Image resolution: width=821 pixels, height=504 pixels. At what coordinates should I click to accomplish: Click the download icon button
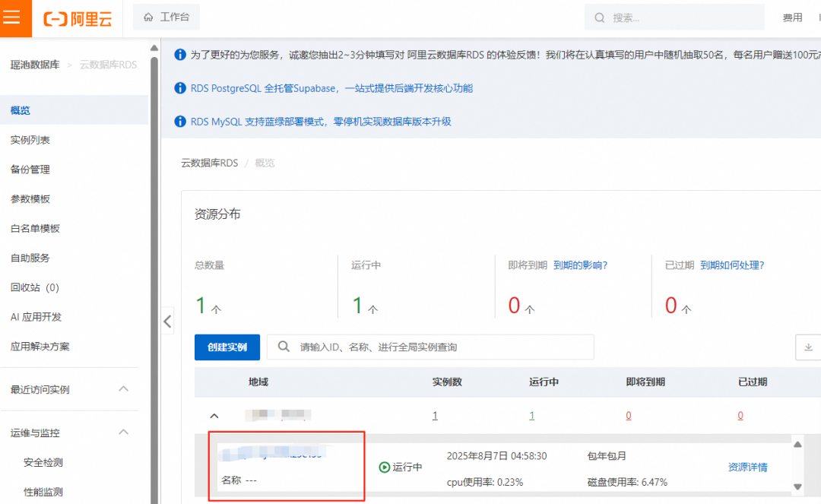tap(808, 347)
